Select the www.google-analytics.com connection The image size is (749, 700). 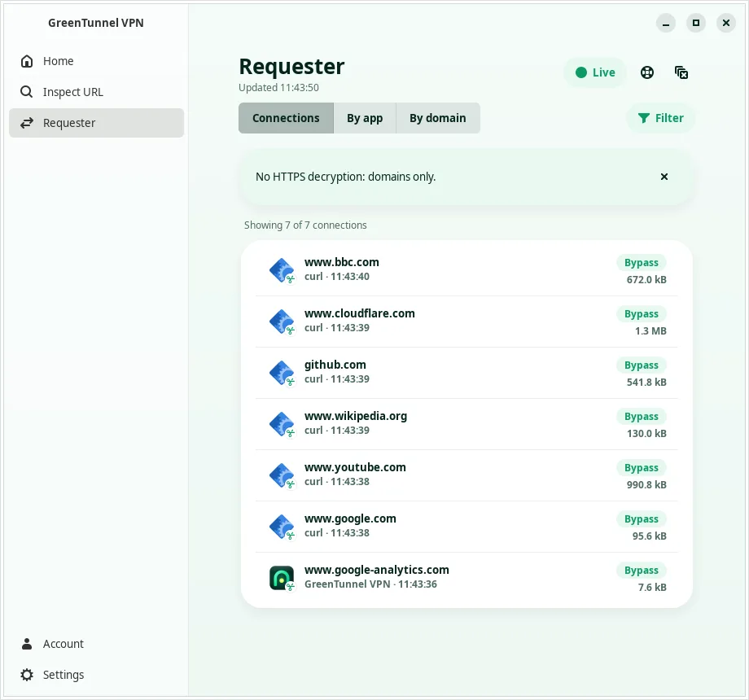(466, 578)
